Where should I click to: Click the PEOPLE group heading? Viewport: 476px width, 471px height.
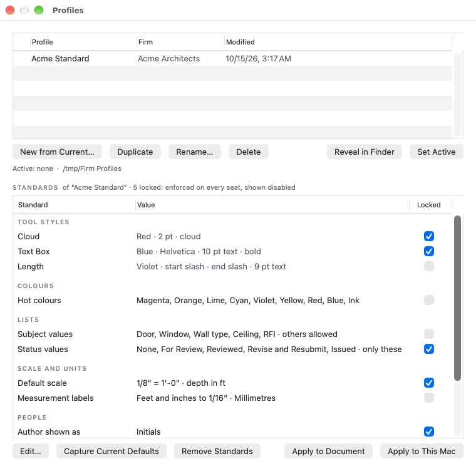tap(32, 417)
